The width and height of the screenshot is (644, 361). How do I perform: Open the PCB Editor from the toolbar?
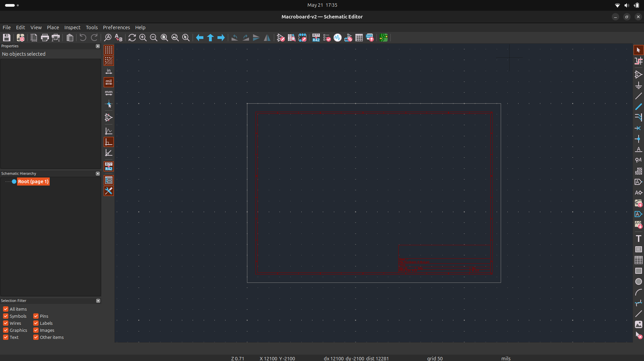pyautogui.click(x=384, y=38)
